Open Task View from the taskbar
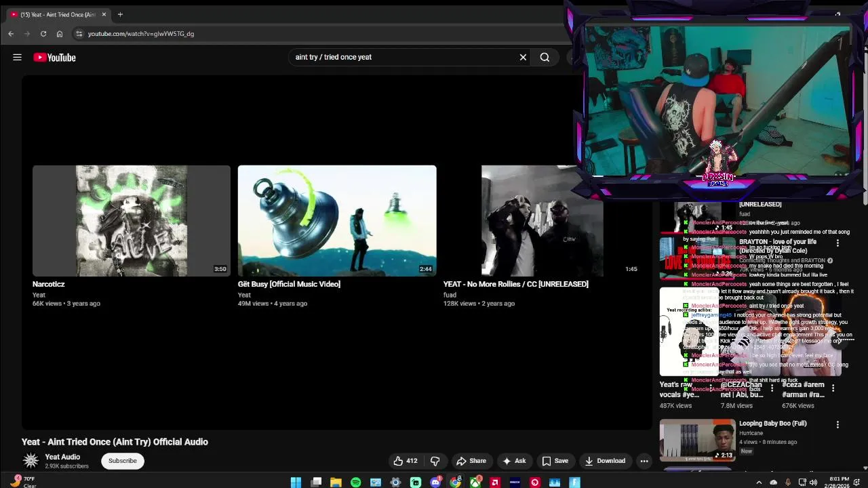Image resolution: width=868 pixels, height=488 pixels. [316, 483]
